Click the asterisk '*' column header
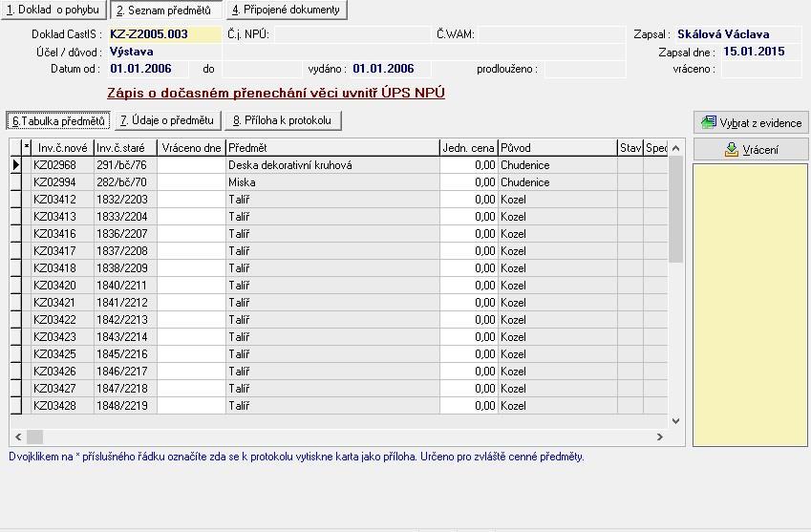This screenshot has width=811, height=532. [27, 148]
